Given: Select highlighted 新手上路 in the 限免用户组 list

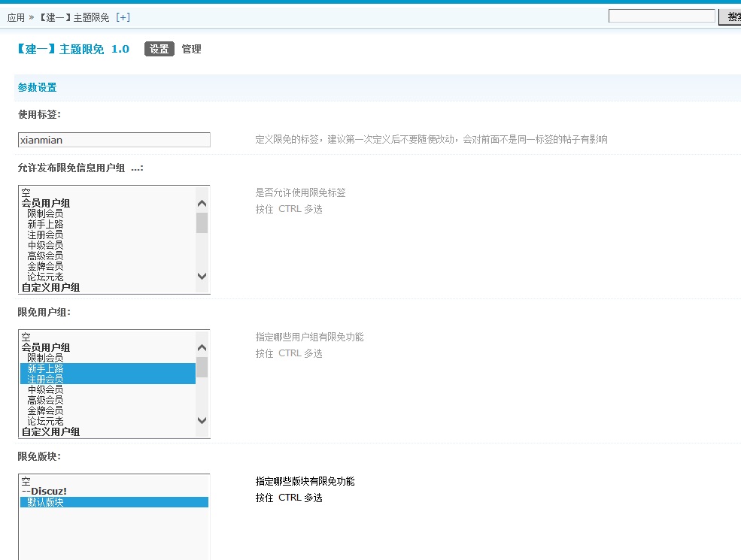Looking at the screenshot, I should [45, 368].
